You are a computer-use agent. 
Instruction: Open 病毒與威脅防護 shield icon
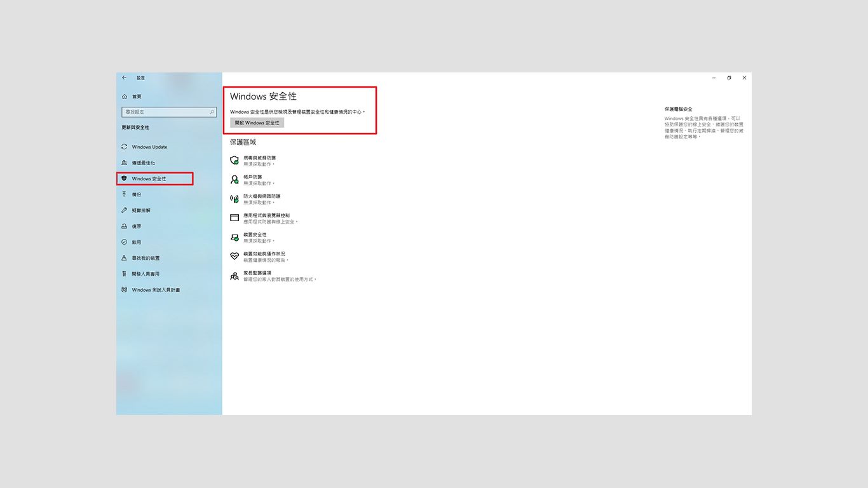[x=234, y=160]
